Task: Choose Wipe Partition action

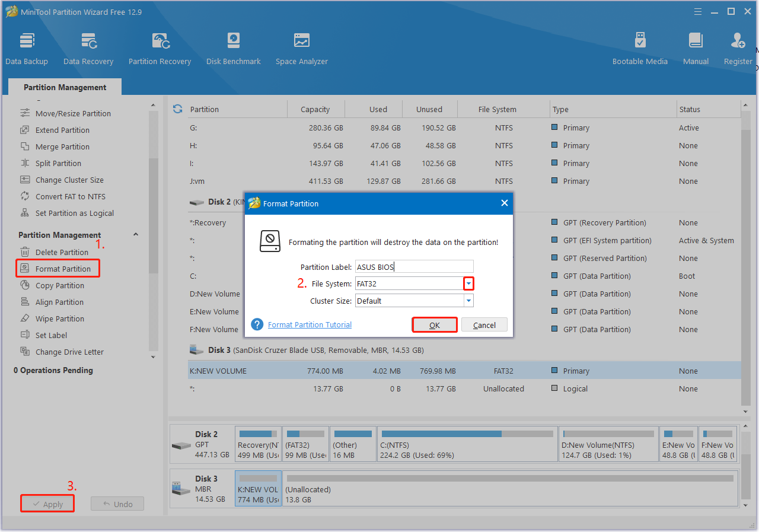Action: [x=60, y=318]
